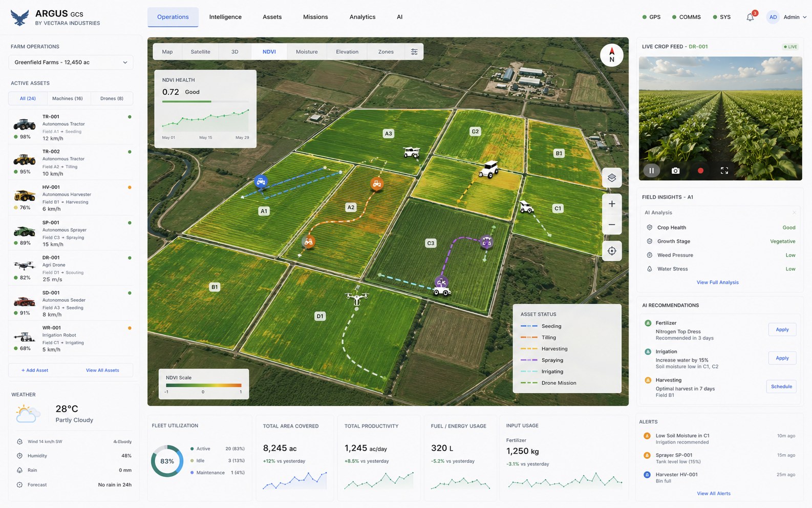The width and height of the screenshot is (812, 508).
Task: Click the SD-001 seeder thumbnail
Action: [x=24, y=301]
